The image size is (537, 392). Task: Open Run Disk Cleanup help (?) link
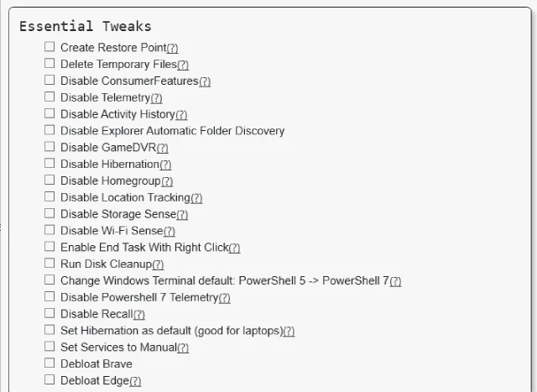pos(158,264)
